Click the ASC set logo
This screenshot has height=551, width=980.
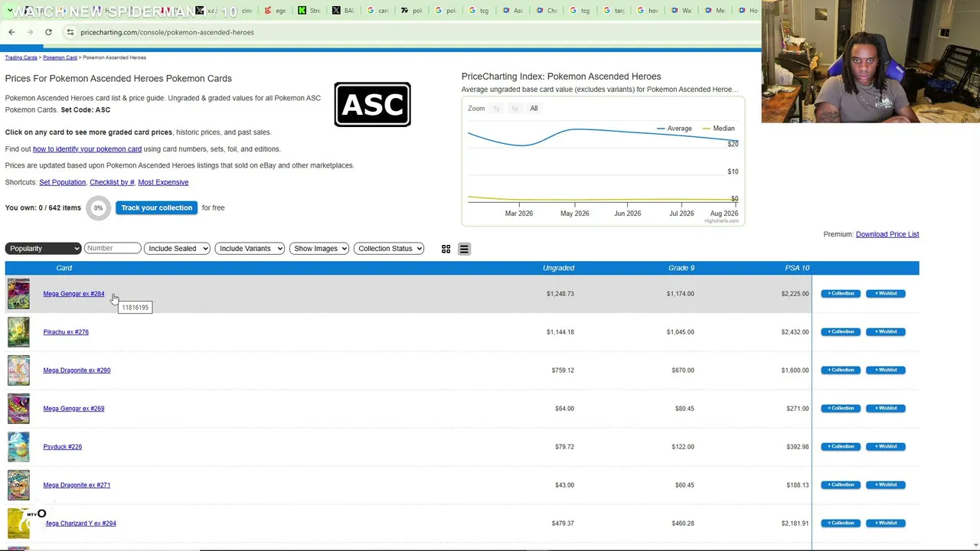click(x=372, y=104)
